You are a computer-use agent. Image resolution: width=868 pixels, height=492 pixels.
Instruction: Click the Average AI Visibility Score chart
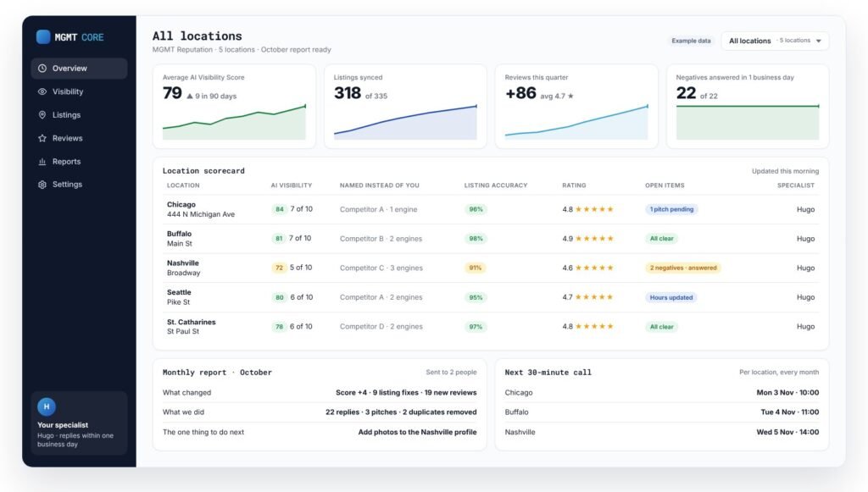(234, 122)
